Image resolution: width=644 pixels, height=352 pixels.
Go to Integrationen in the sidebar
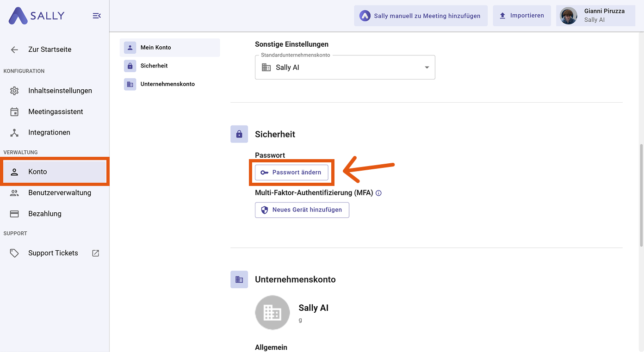49,132
